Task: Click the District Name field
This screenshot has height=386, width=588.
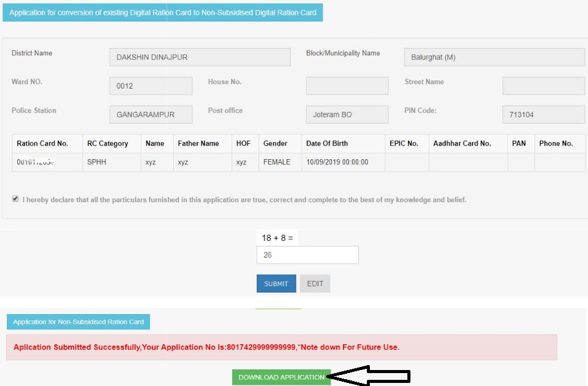Action: [199, 57]
